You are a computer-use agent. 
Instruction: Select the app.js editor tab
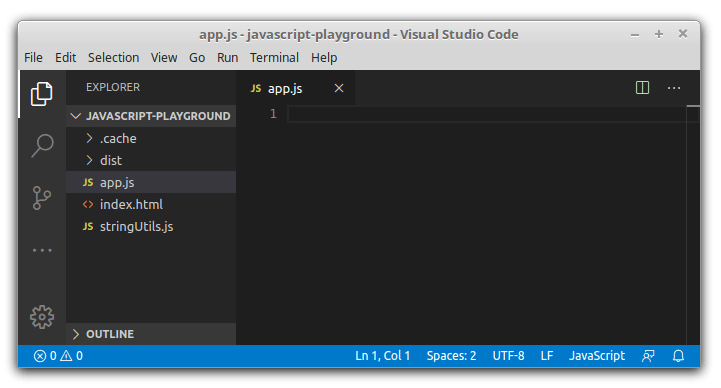(296, 88)
